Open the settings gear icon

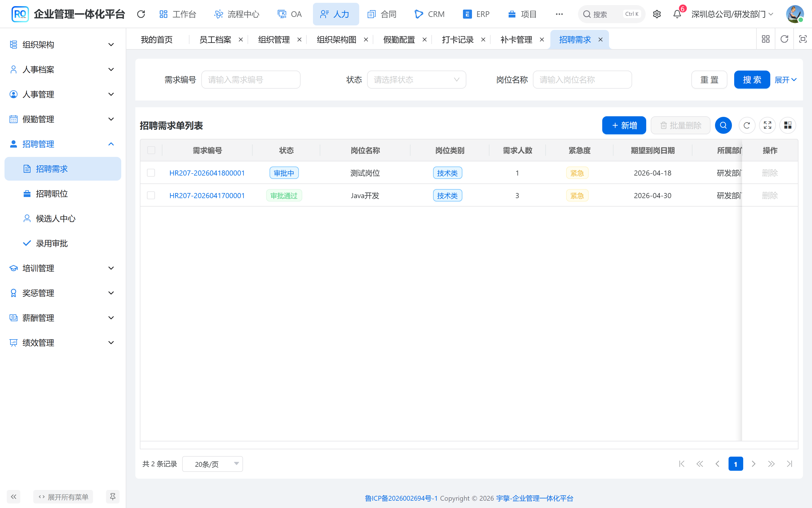(657, 14)
